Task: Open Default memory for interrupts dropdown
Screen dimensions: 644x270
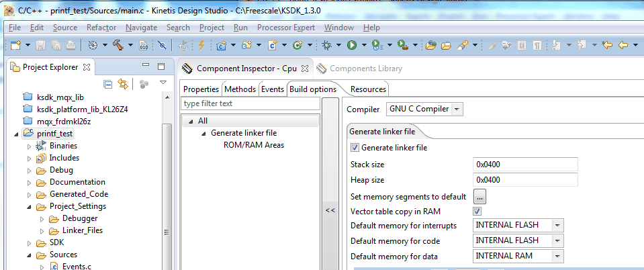Action: point(557,225)
